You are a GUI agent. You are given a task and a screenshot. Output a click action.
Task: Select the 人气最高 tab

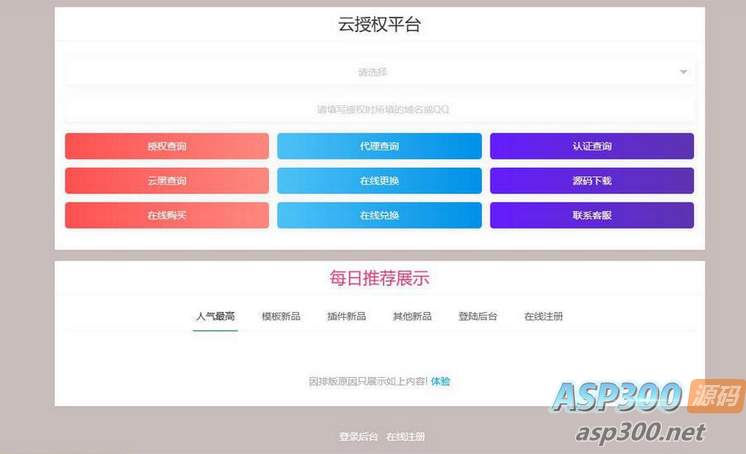coord(216,316)
